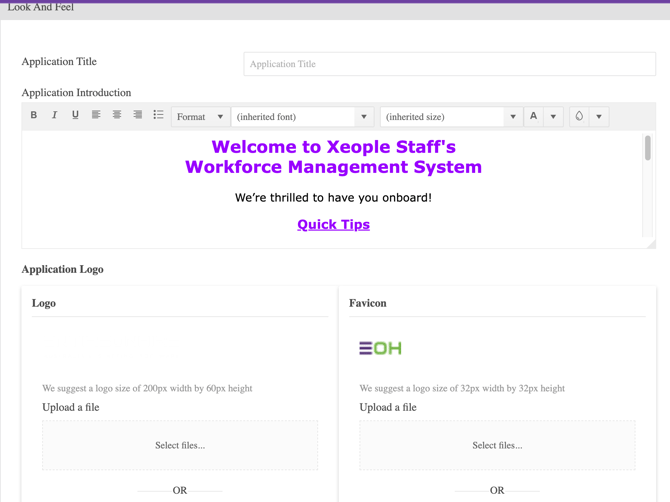Apply italic formatting to the text
The width and height of the screenshot is (670, 502).
(55, 116)
